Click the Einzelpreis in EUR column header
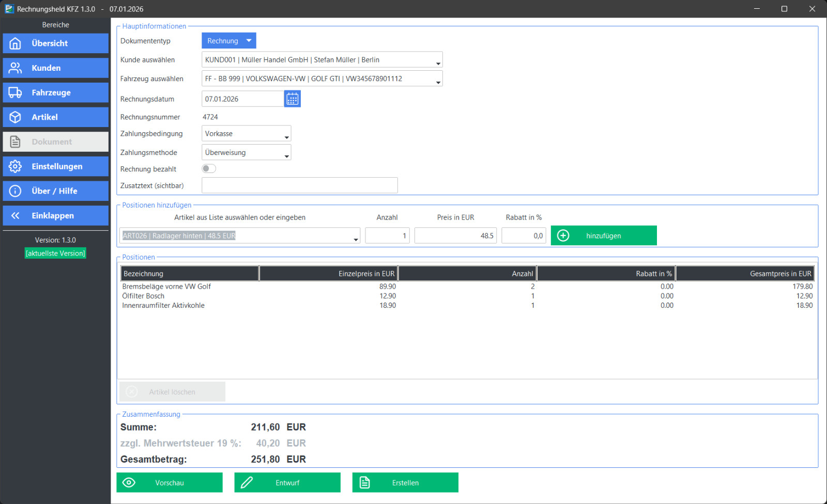This screenshot has width=827, height=504. click(x=329, y=274)
